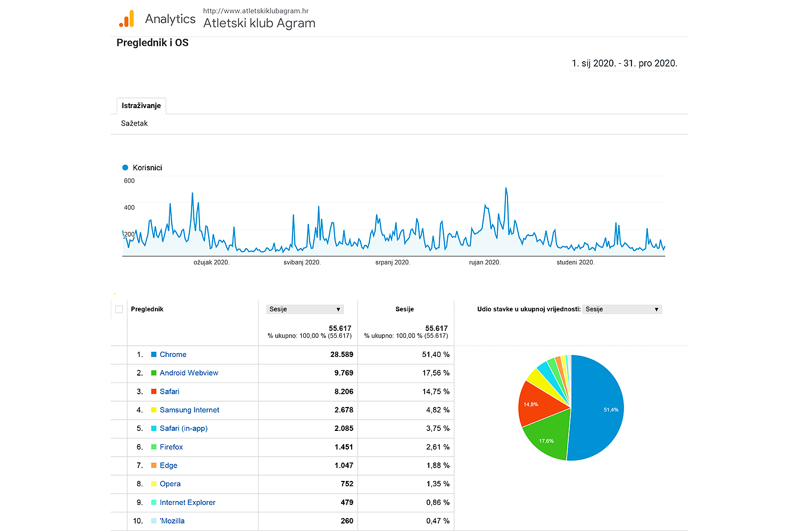This screenshot has height=532, width=798.
Task: Open the Opera browser link
Action: 170,484
